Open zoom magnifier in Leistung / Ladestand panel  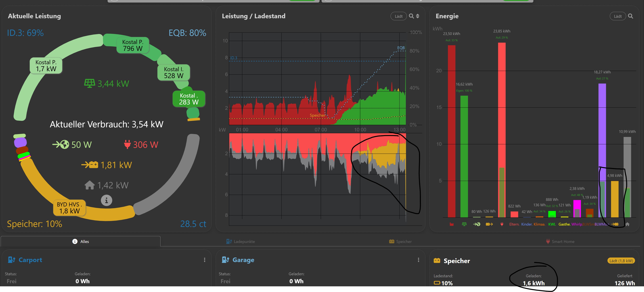tap(411, 16)
